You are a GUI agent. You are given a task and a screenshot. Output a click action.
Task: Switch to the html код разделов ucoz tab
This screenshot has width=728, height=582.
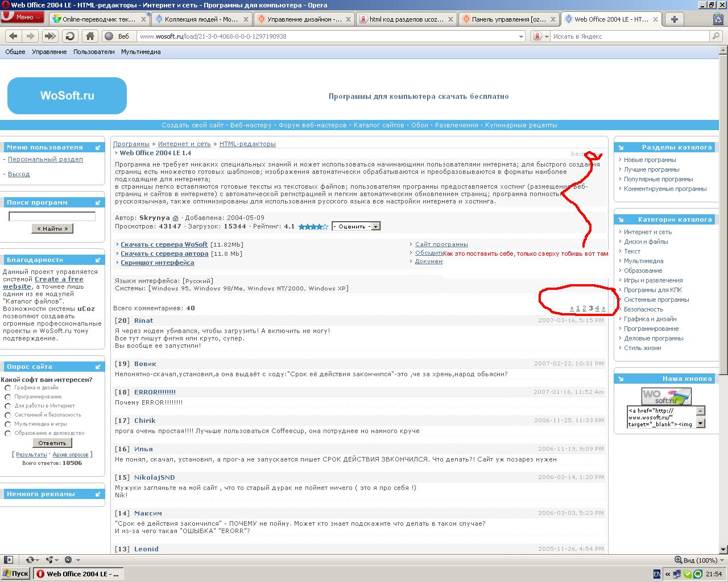pyautogui.click(x=406, y=19)
